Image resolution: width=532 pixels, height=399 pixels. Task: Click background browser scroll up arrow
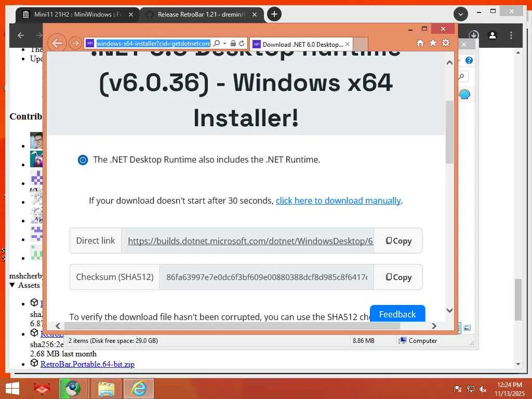point(518,52)
